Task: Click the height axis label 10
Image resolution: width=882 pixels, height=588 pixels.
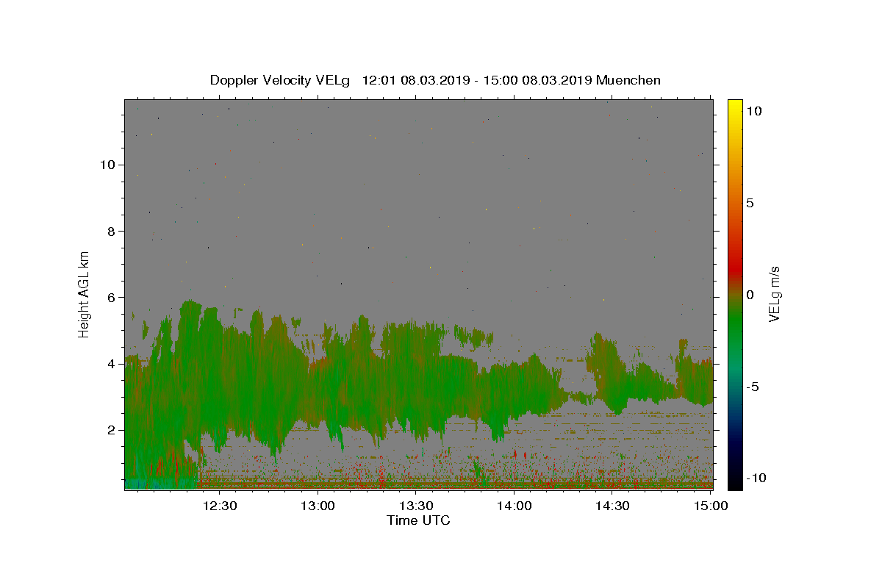Action: 109,165
